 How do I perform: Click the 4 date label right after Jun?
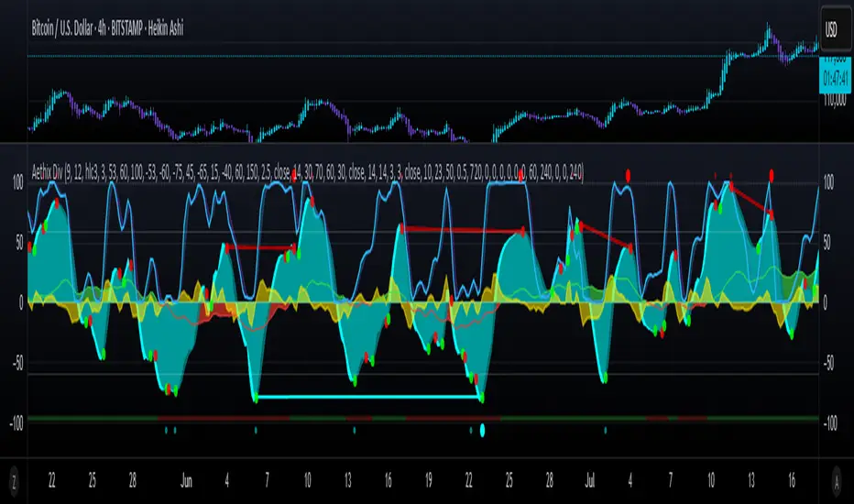pyautogui.click(x=227, y=480)
